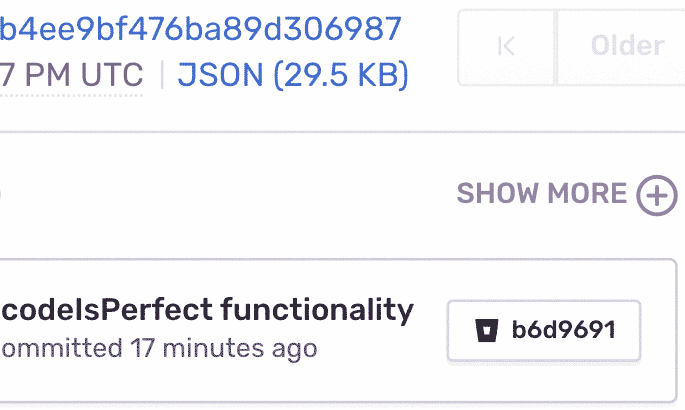Click the "17 minutes ago" commit time
Image resolution: width=685 pixels, height=410 pixels.
pos(224,348)
